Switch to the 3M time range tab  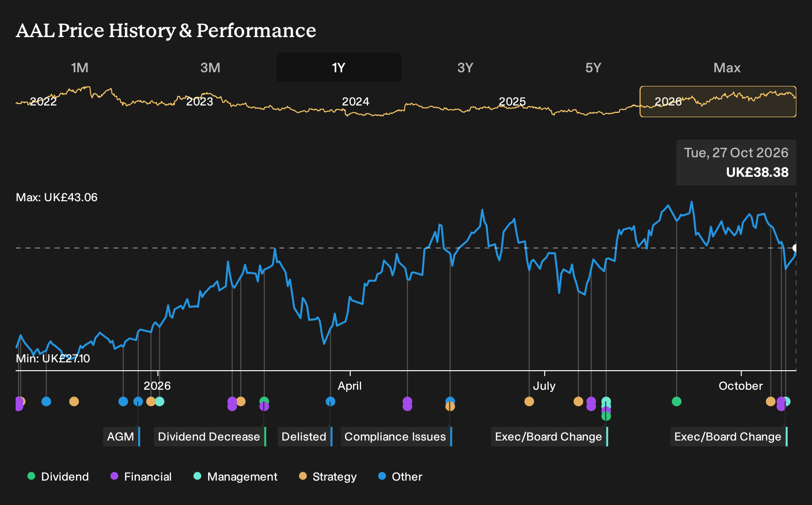(210, 67)
